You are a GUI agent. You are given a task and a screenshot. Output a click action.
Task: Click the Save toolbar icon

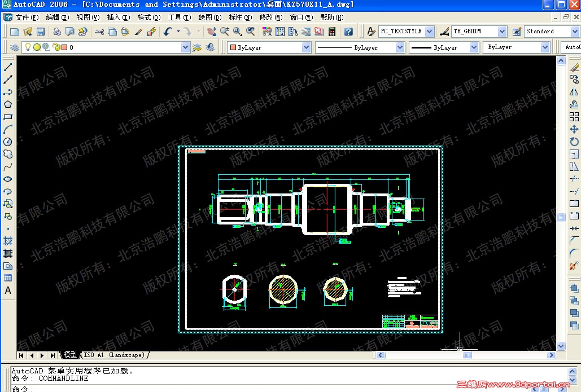point(41,32)
